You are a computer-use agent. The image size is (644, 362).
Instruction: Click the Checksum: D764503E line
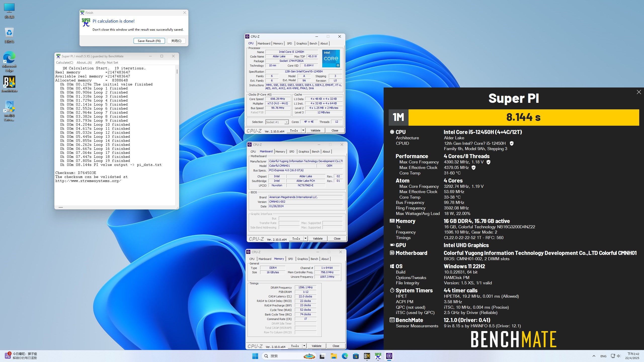coord(76,173)
